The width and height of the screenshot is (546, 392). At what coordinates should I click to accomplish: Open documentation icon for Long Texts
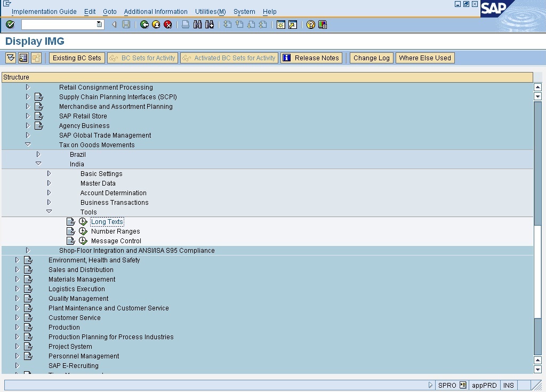[71, 222]
